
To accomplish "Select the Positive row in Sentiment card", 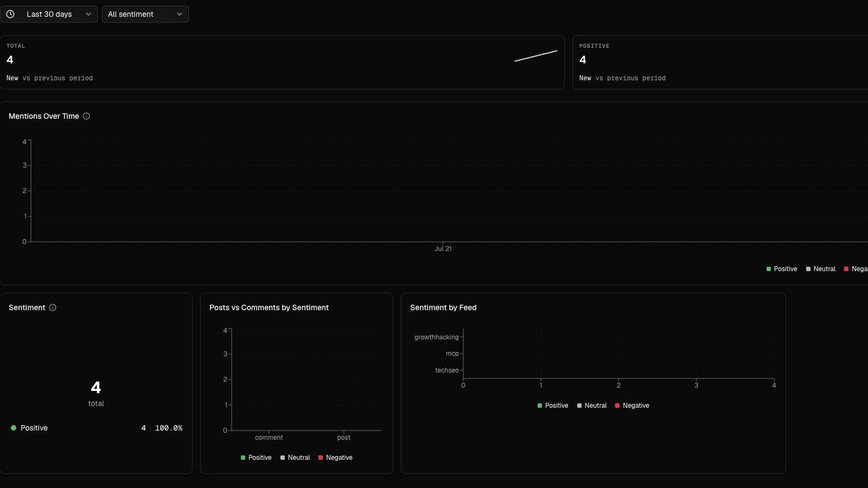I will 96,428.
